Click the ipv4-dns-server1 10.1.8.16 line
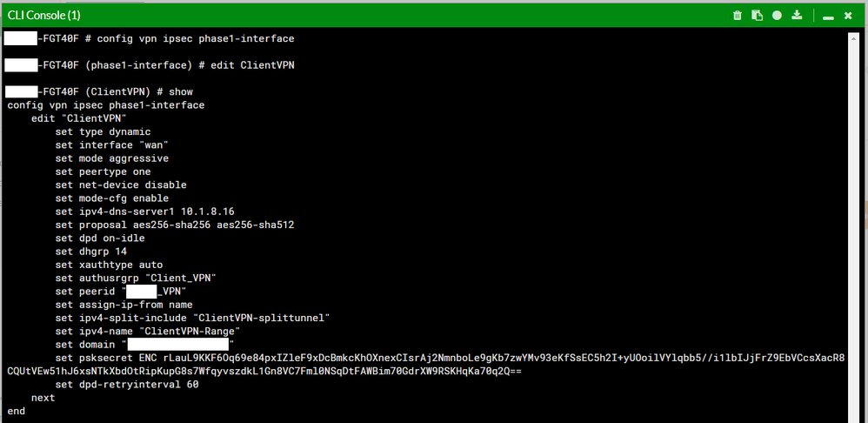The width and height of the screenshot is (868, 423). pyautogui.click(x=144, y=211)
